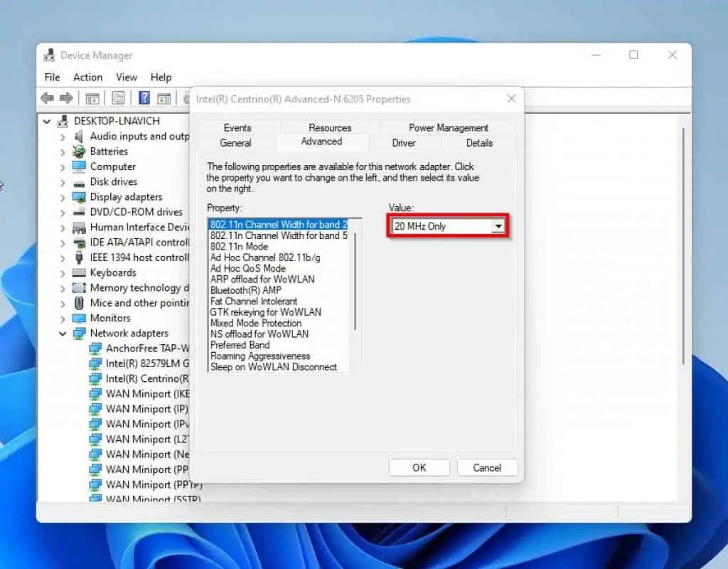Click the Forward arrow in the toolbar

pyautogui.click(x=66, y=98)
